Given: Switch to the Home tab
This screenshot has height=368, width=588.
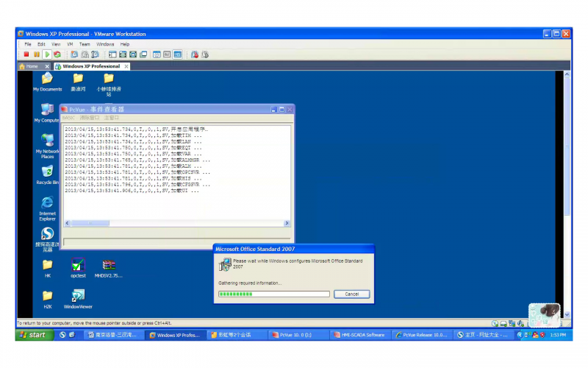Looking at the screenshot, I should pos(32,66).
